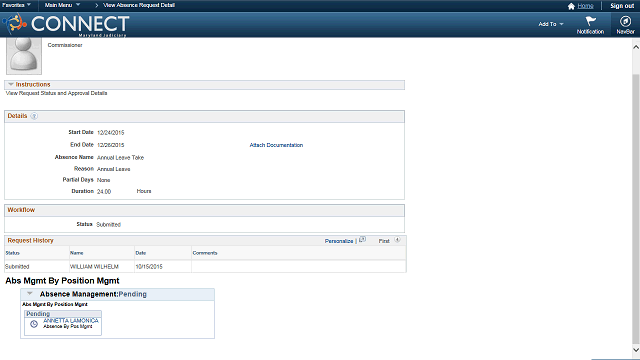Click the Annual Leave Take absence name
This screenshot has height=360, width=640.
[120, 158]
